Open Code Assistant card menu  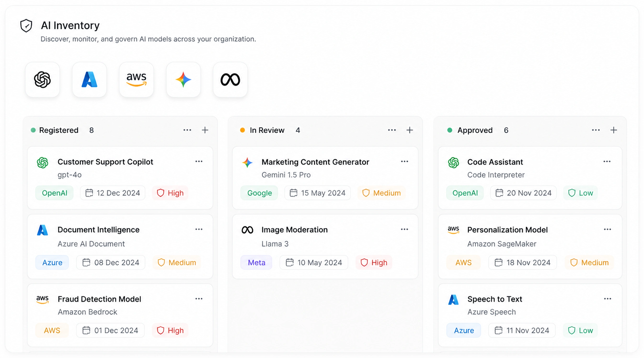(x=607, y=162)
